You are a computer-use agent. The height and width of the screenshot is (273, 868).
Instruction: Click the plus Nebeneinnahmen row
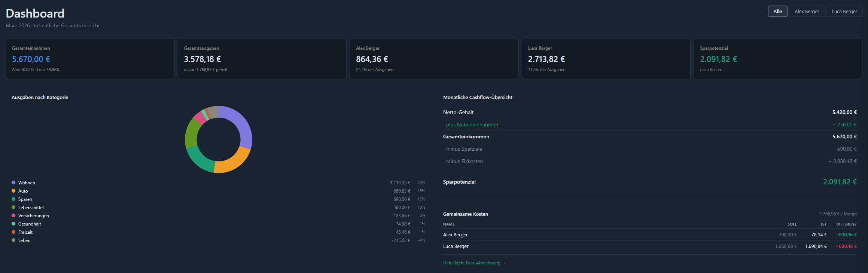650,125
